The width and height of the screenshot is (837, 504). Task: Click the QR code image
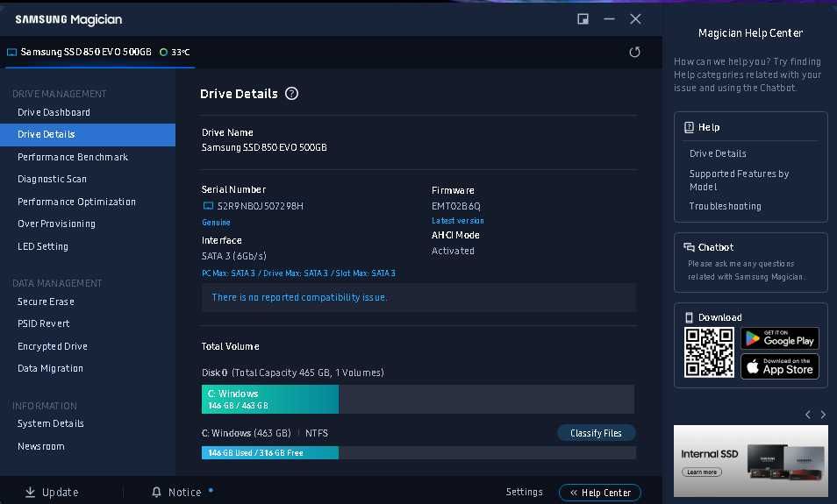(x=709, y=352)
